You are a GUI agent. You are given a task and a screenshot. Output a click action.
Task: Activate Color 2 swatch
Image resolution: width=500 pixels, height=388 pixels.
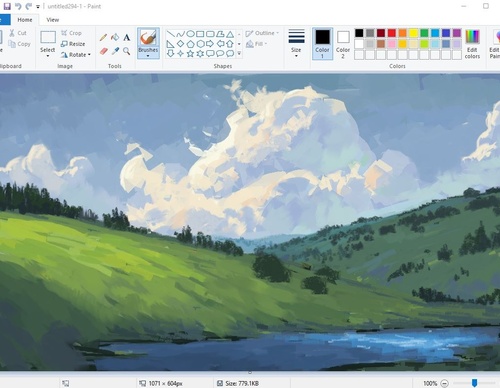(343, 44)
